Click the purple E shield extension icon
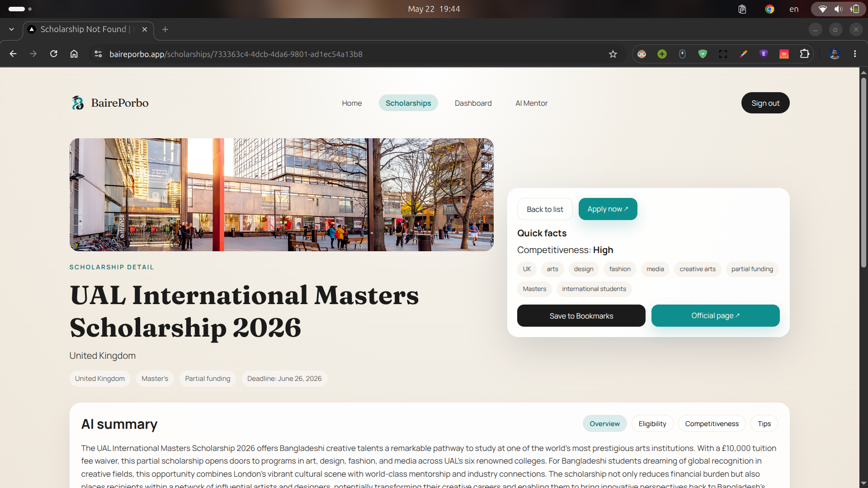Screen dimensions: 868x488 764,54
